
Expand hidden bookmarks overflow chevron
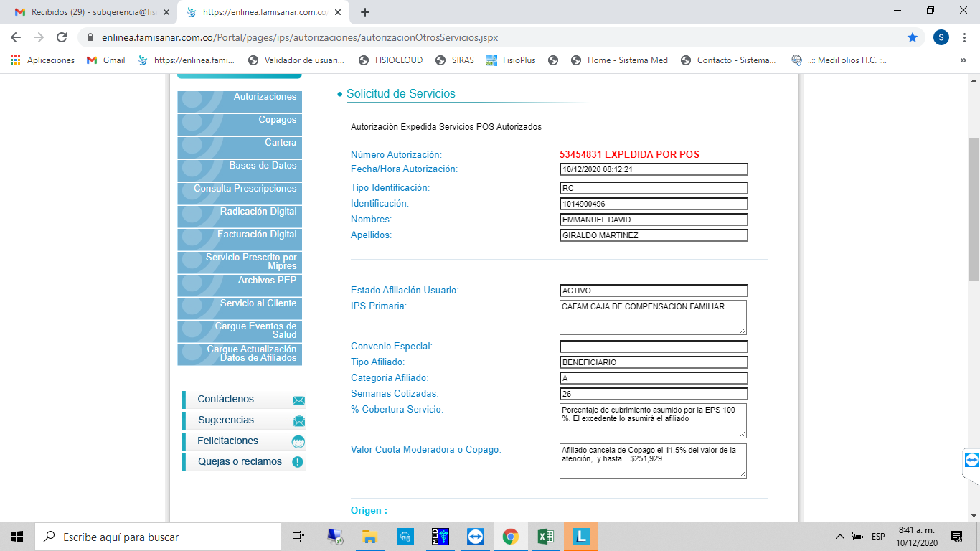[x=963, y=60]
